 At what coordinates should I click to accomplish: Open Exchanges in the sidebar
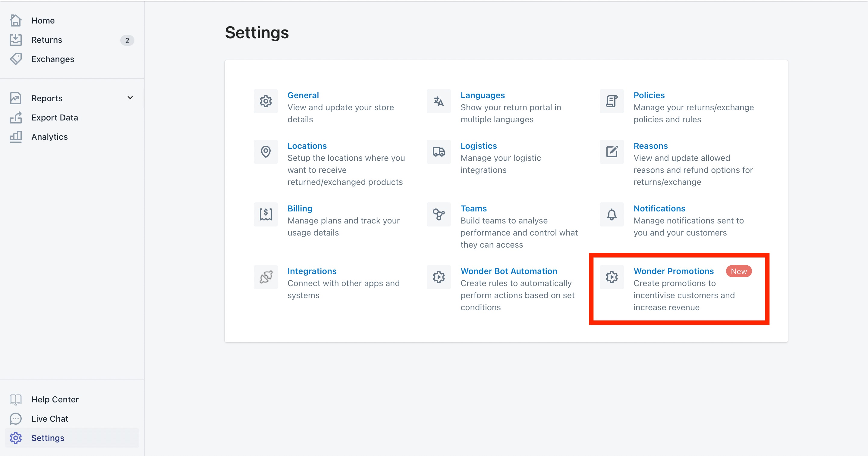pos(52,59)
